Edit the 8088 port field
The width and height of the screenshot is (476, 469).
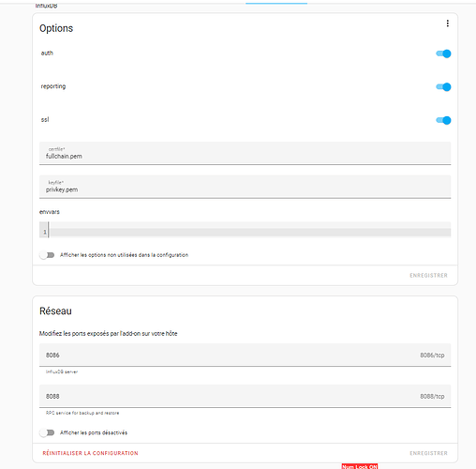[245, 396]
